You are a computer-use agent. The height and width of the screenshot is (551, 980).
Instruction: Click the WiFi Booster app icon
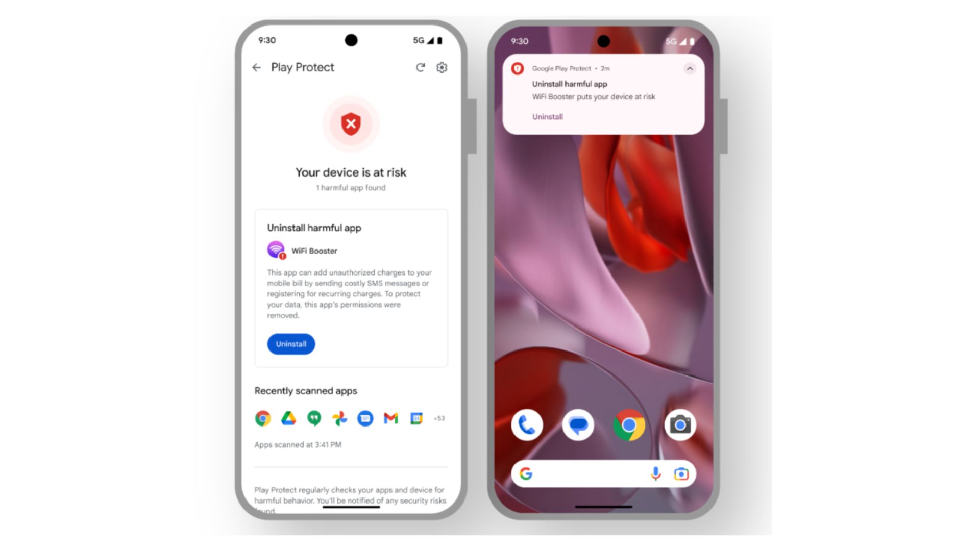tap(275, 249)
